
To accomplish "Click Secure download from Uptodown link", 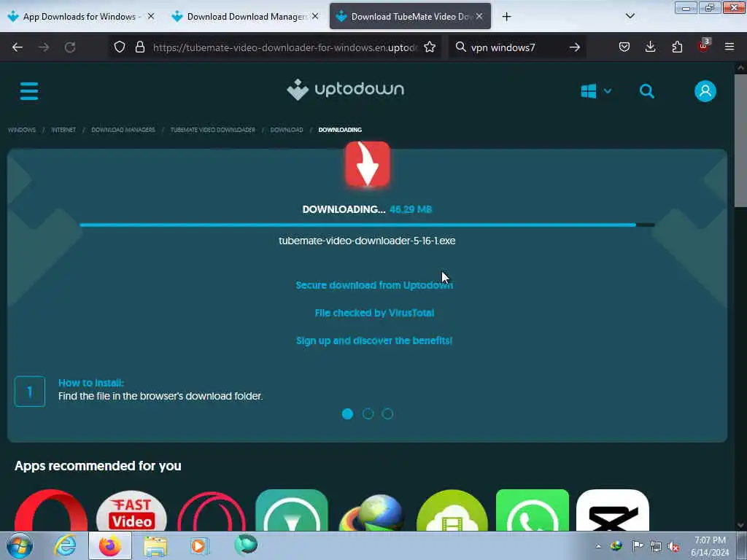I will pyautogui.click(x=374, y=285).
